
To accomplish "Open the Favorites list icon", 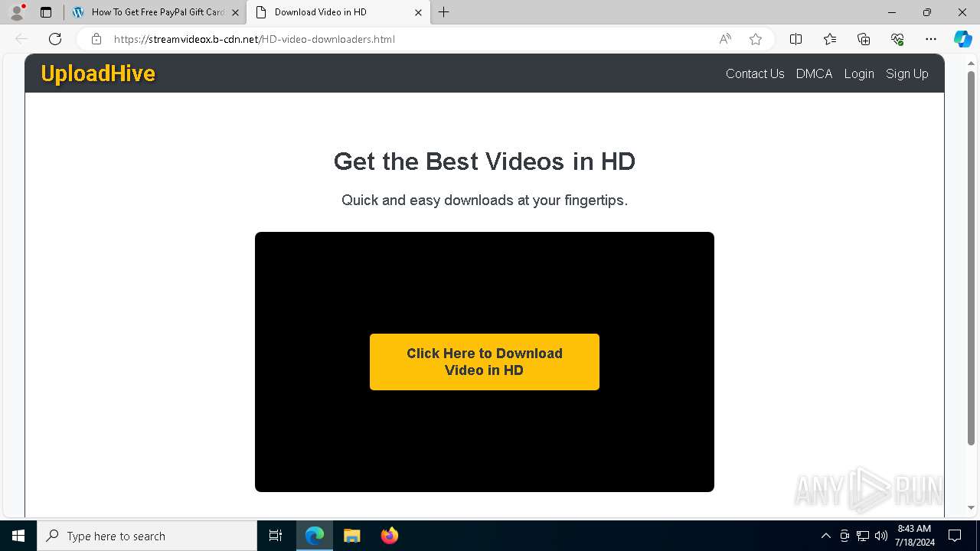I will [830, 39].
